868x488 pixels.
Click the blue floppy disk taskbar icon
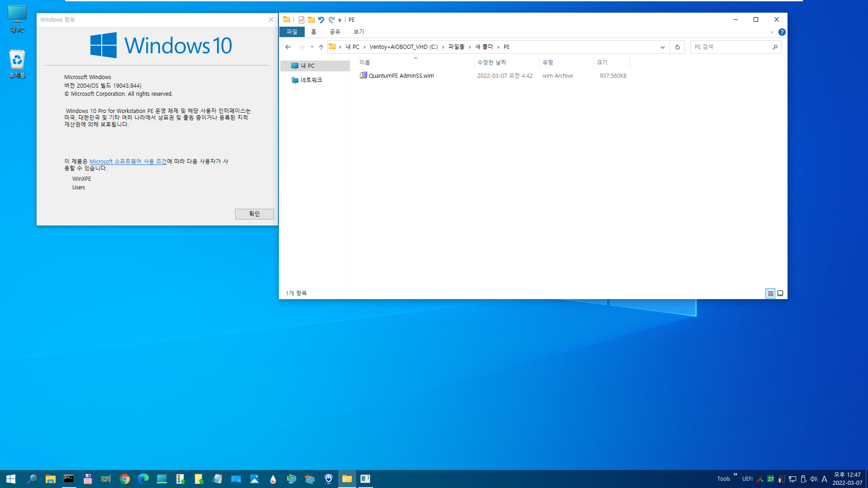88,479
